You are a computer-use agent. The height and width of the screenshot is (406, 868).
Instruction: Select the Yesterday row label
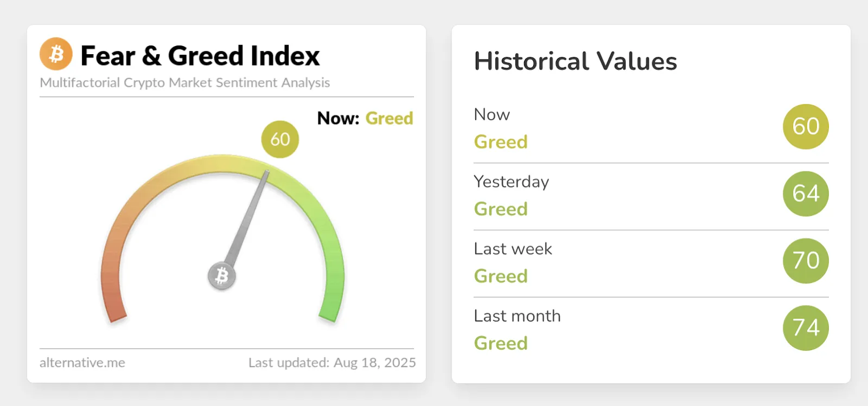click(511, 182)
